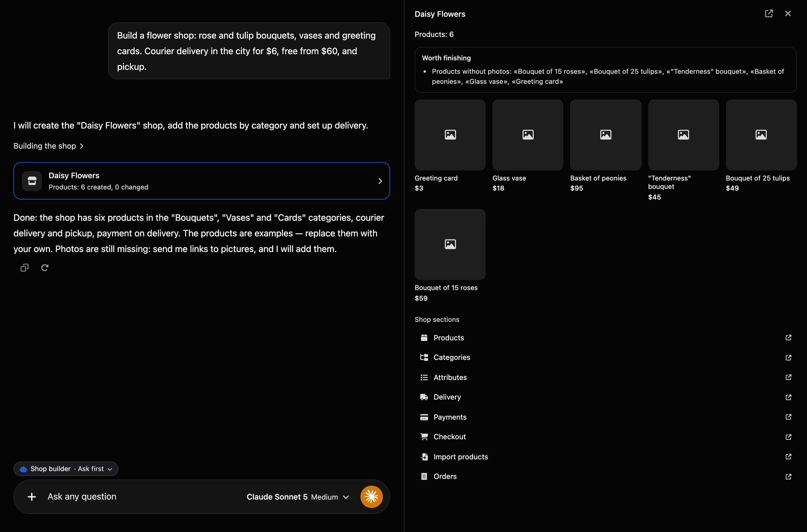
Task: Open the Products shop section
Action: [606, 338]
